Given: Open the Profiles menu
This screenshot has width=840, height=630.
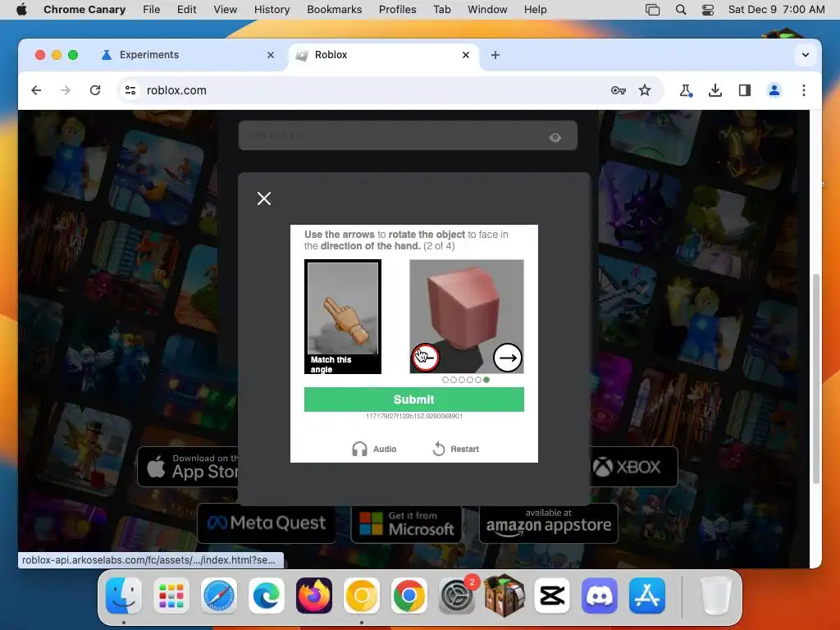Looking at the screenshot, I should [x=398, y=9].
